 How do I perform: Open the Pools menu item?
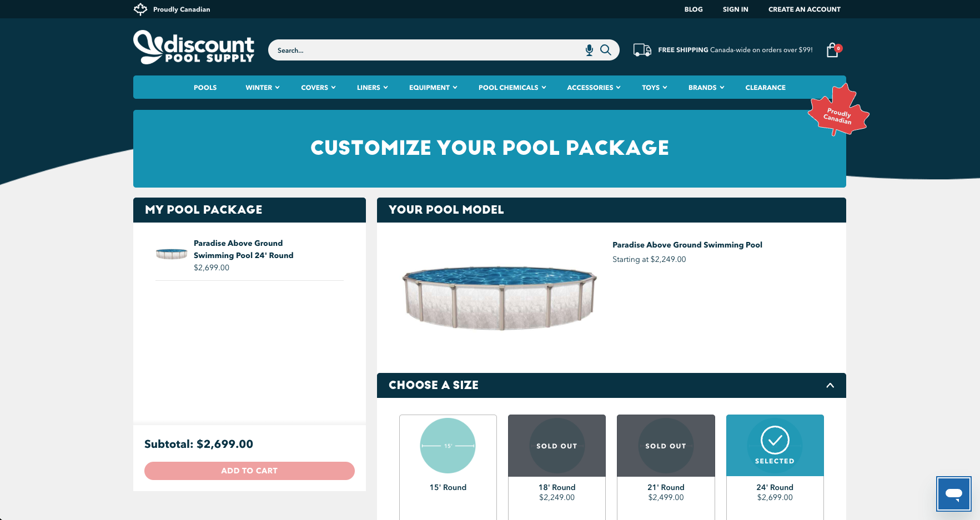(x=205, y=88)
